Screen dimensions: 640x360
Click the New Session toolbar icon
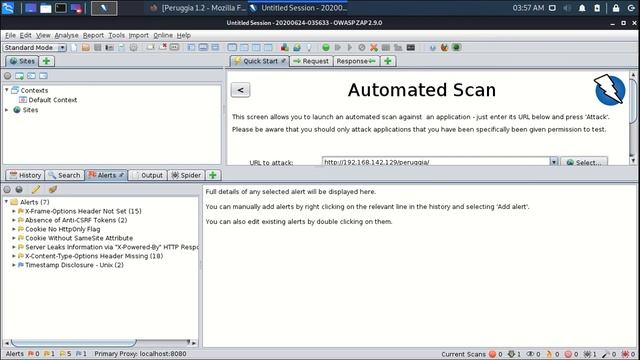74,47
